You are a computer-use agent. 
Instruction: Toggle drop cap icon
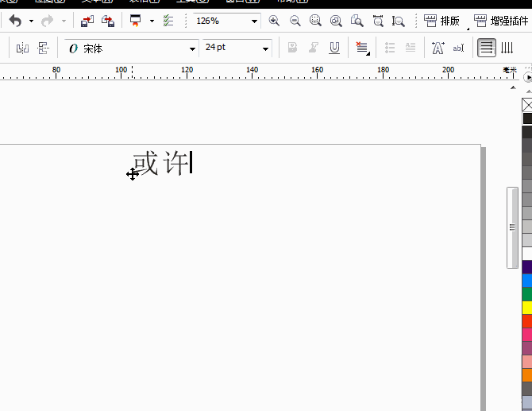pos(411,48)
